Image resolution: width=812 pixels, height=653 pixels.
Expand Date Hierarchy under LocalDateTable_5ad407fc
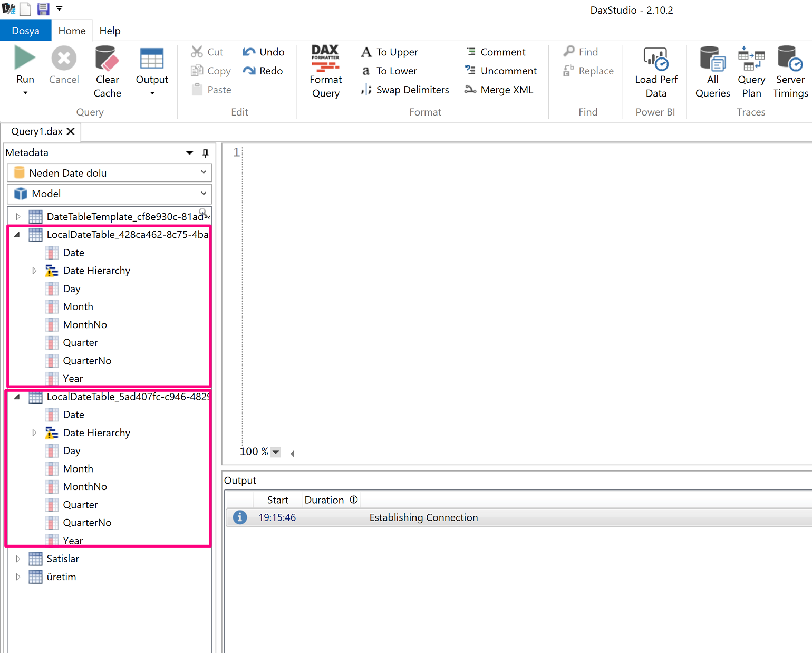point(34,433)
